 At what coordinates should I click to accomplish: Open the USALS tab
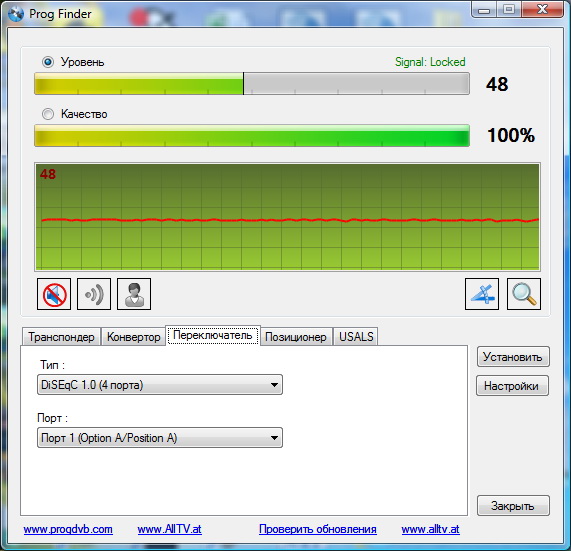pos(356,337)
